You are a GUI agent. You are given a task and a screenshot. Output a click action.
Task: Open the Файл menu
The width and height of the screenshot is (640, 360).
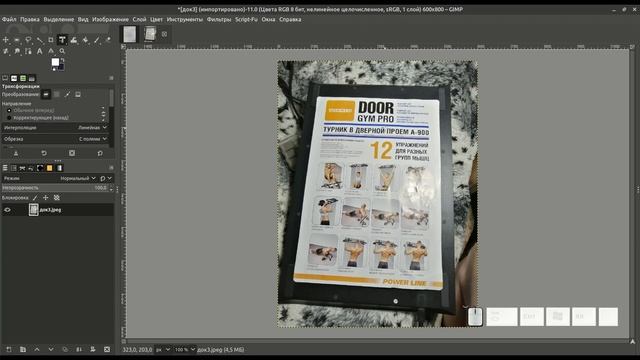[x=9, y=19]
